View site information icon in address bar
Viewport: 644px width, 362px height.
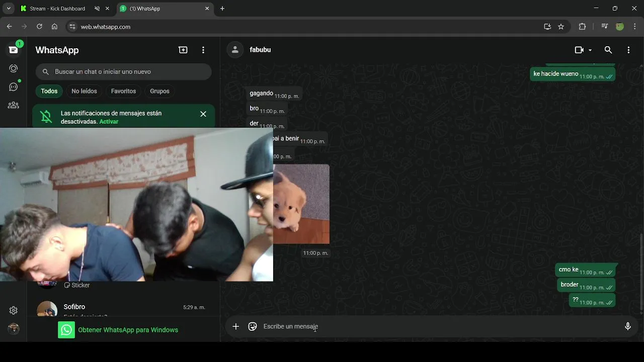pyautogui.click(x=72, y=27)
